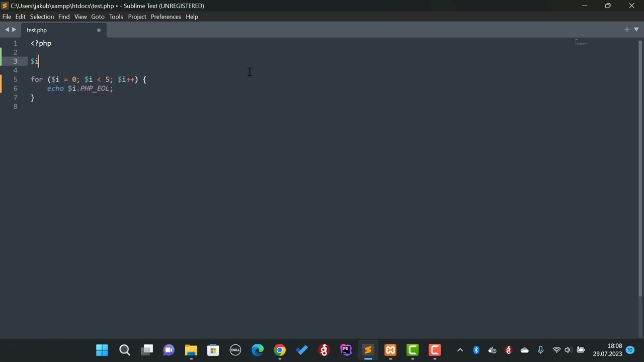Add new tab with plus icon
This screenshot has width=644, height=362.
[x=627, y=30]
